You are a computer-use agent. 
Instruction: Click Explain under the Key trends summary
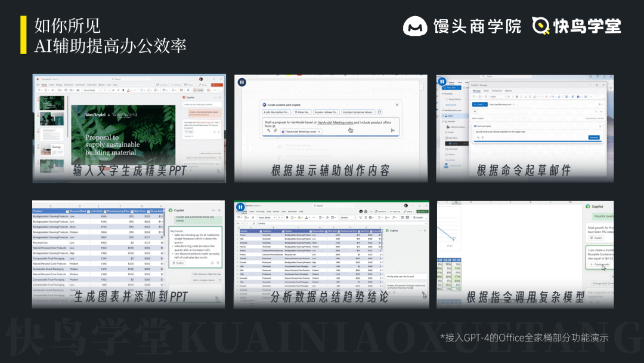tap(179, 263)
